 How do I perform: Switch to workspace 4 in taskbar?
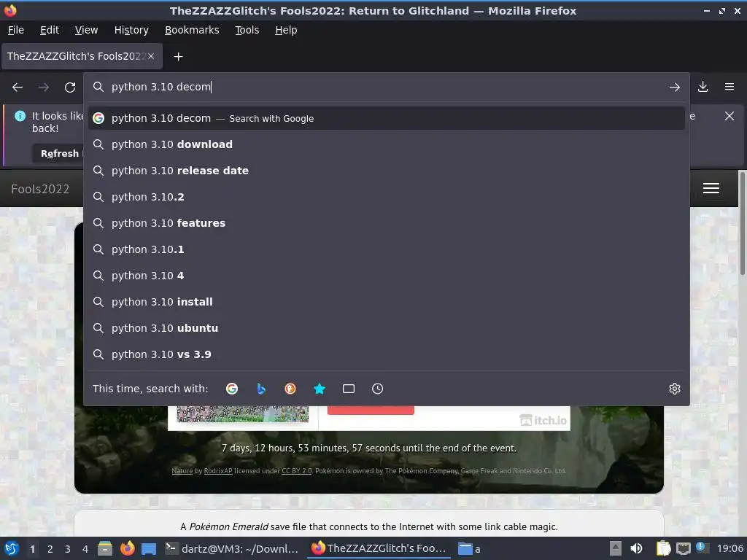[x=85, y=549]
